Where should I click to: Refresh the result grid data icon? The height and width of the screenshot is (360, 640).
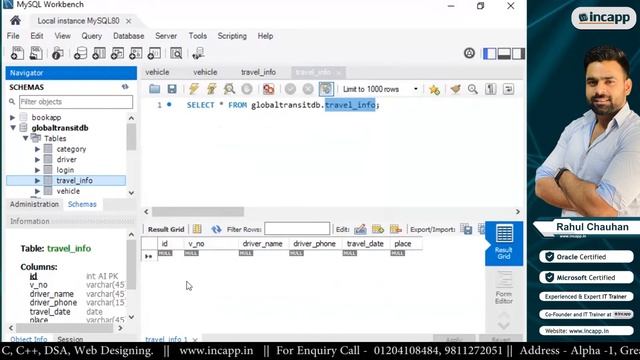[216, 229]
